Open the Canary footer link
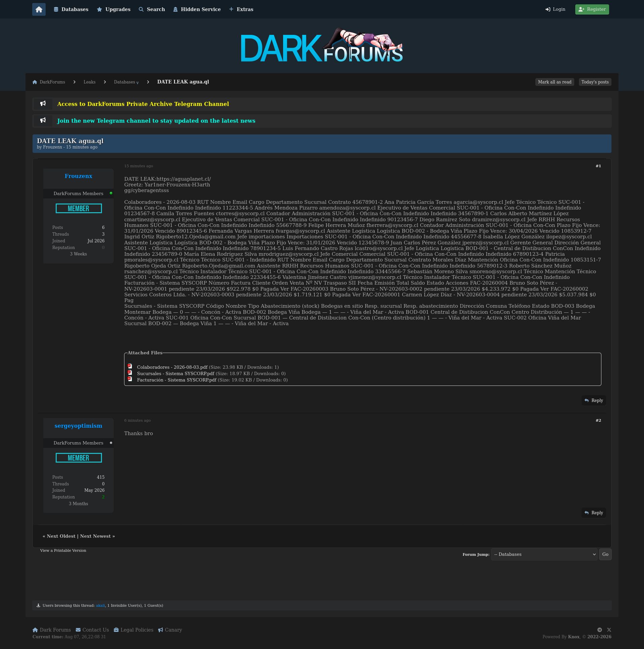Screen dimensions: 644x649 pyautogui.click(x=170, y=630)
